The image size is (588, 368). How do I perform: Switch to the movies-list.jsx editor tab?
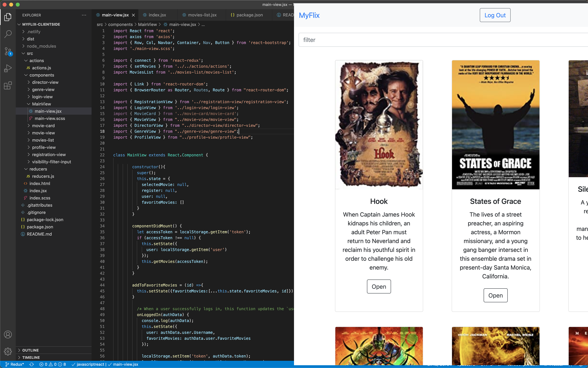[x=202, y=15]
